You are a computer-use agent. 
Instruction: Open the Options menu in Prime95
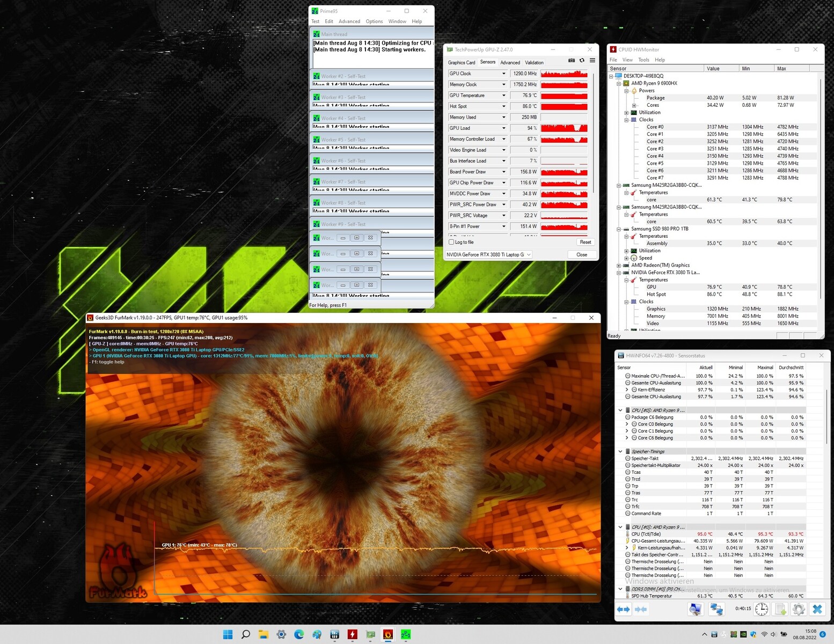tap(374, 21)
